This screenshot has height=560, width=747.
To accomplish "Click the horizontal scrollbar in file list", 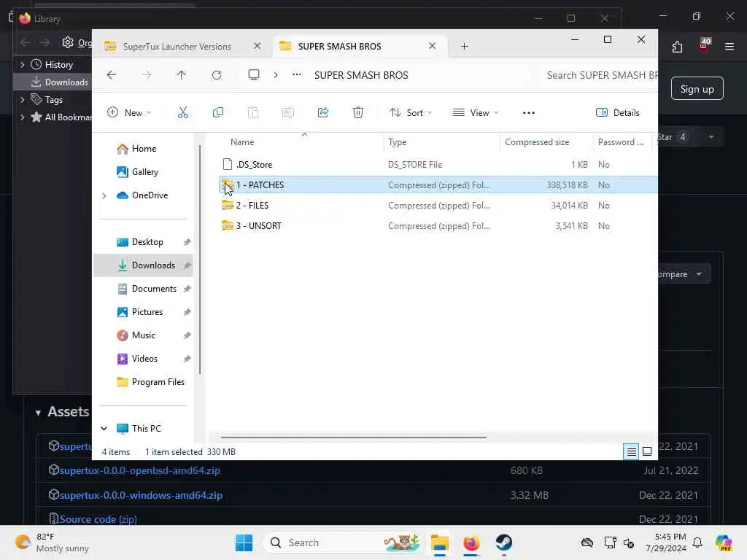I will point(354,437).
